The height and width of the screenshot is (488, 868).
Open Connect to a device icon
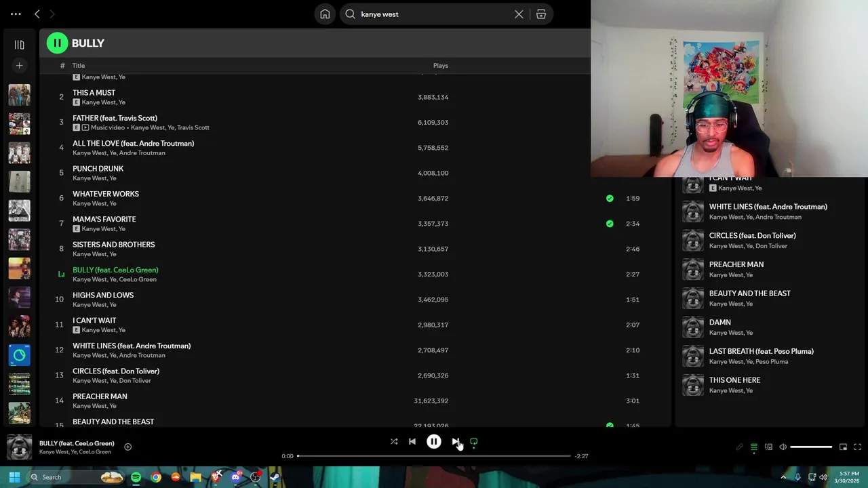point(768,447)
